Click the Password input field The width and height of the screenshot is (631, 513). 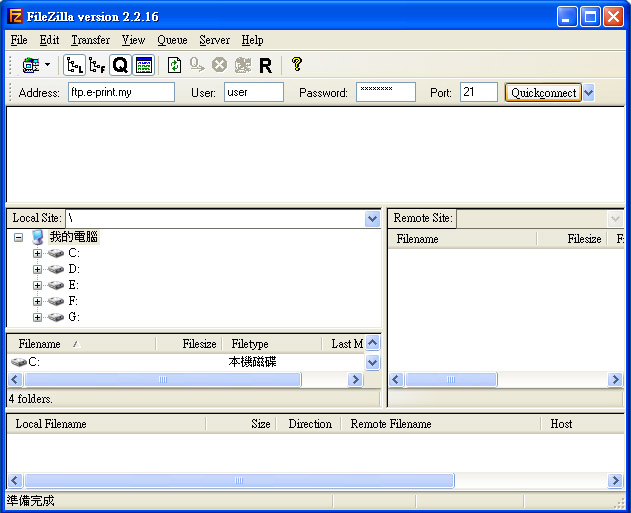tap(386, 92)
